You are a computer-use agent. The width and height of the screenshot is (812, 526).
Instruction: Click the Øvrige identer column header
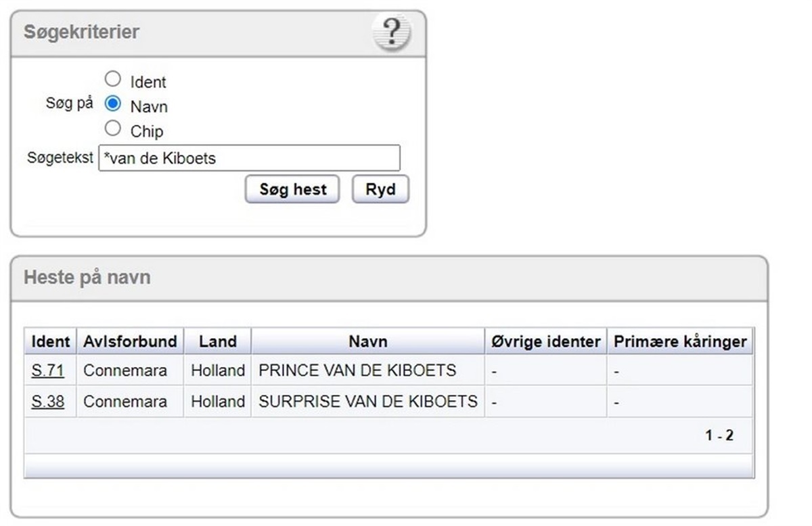545,341
